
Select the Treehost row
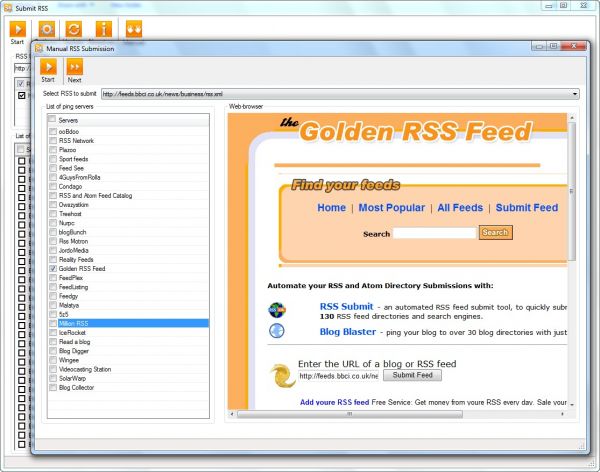[x=129, y=214]
